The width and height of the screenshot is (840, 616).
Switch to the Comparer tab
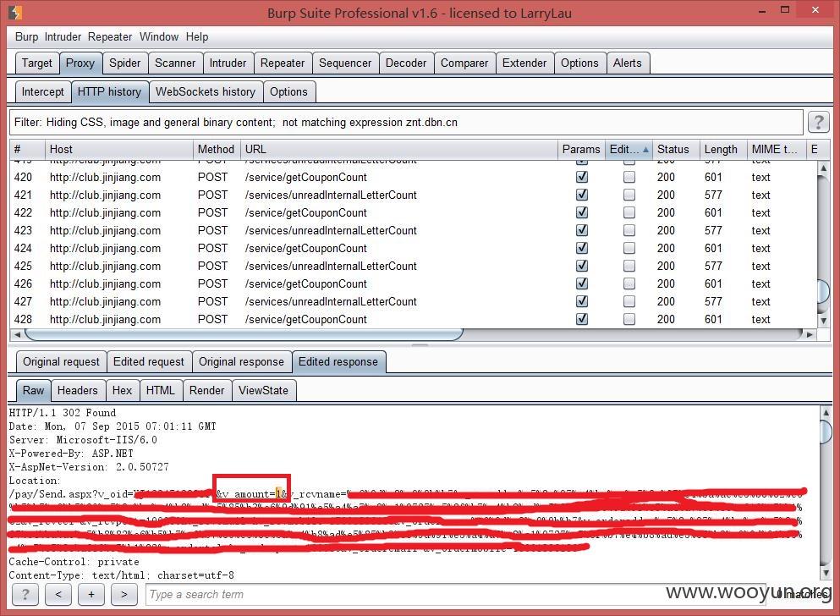point(464,63)
